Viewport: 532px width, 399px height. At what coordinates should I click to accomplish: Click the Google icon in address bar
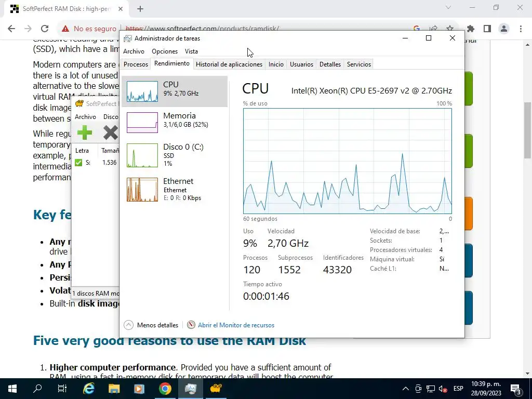[x=417, y=29]
